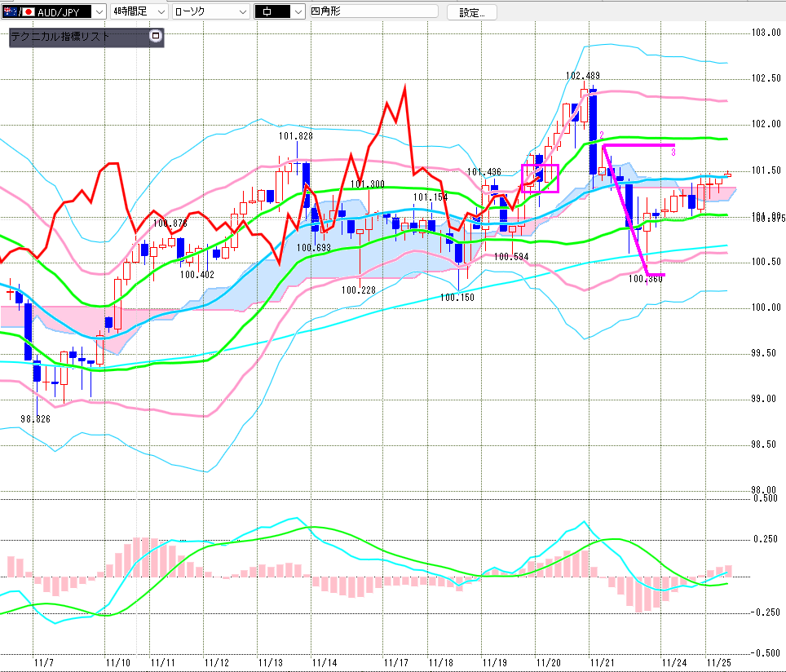
Task: Open the AUD/JPY currency pair dropdown
Action: [x=98, y=11]
